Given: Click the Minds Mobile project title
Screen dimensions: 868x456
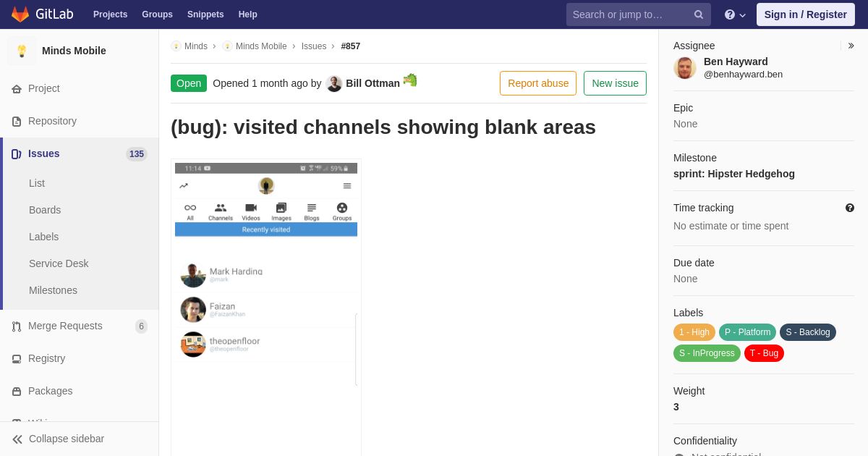Looking at the screenshot, I should [74, 51].
